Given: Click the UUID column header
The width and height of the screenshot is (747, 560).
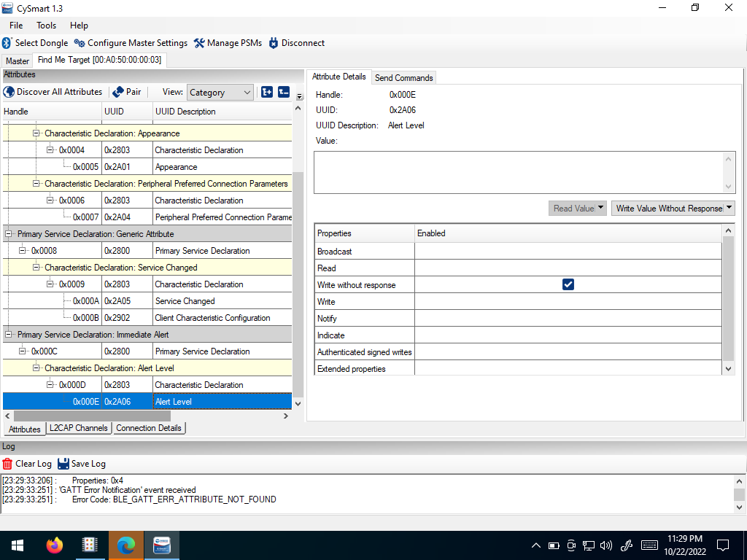Looking at the screenshot, I should coord(127,112).
